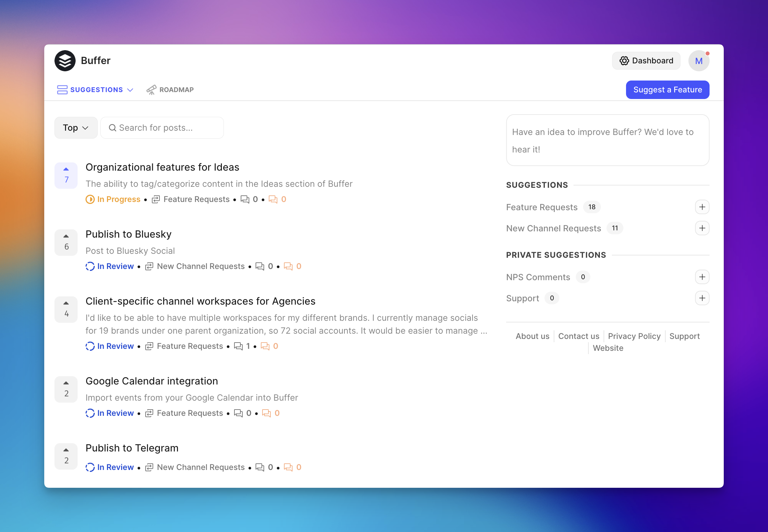Click orange internal comments icon on Agencies post
This screenshot has height=532, width=768.
[265, 346]
